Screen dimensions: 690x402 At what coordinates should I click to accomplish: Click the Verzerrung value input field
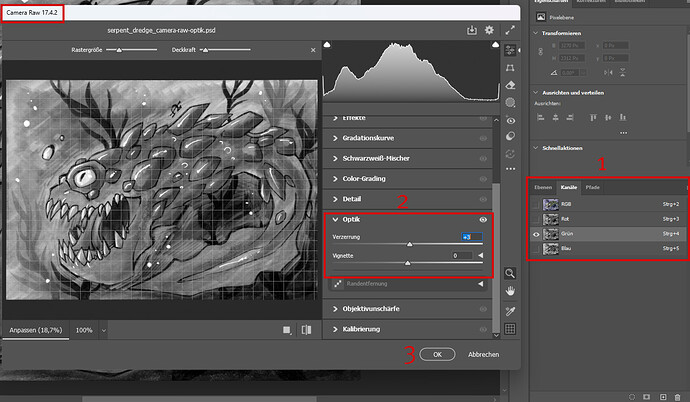pyautogui.click(x=470, y=236)
